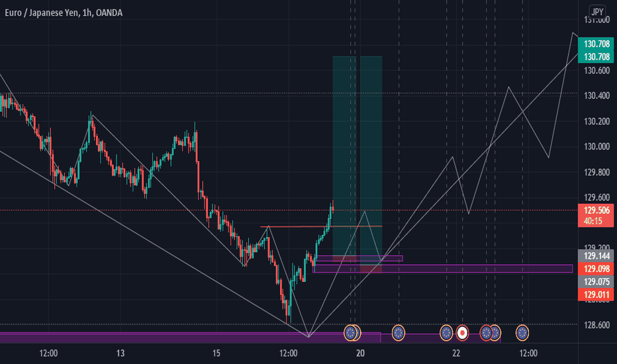
Task: Click the 40:15 candle countdown timer
Action: click(x=593, y=221)
